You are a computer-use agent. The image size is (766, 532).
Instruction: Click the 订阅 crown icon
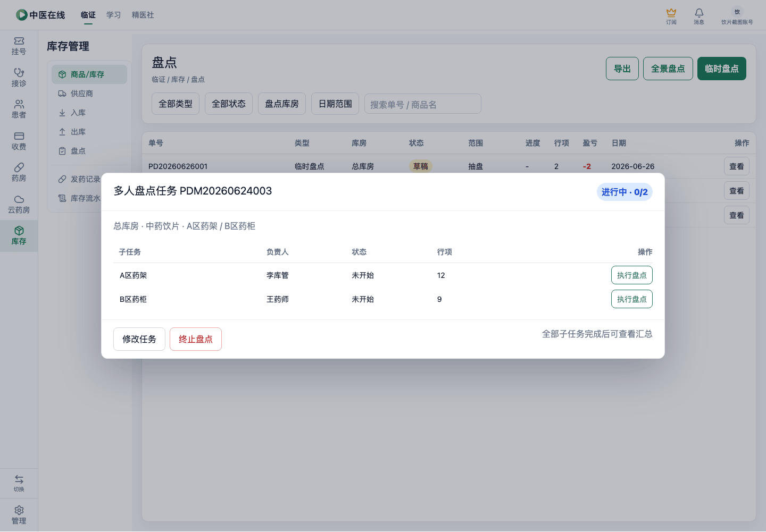pyautogui.click(x=671, y=16)
